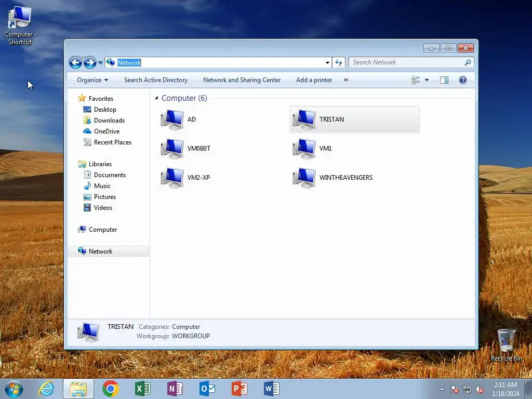
Task: Change your view icon button
Action: tap(416, 80)
